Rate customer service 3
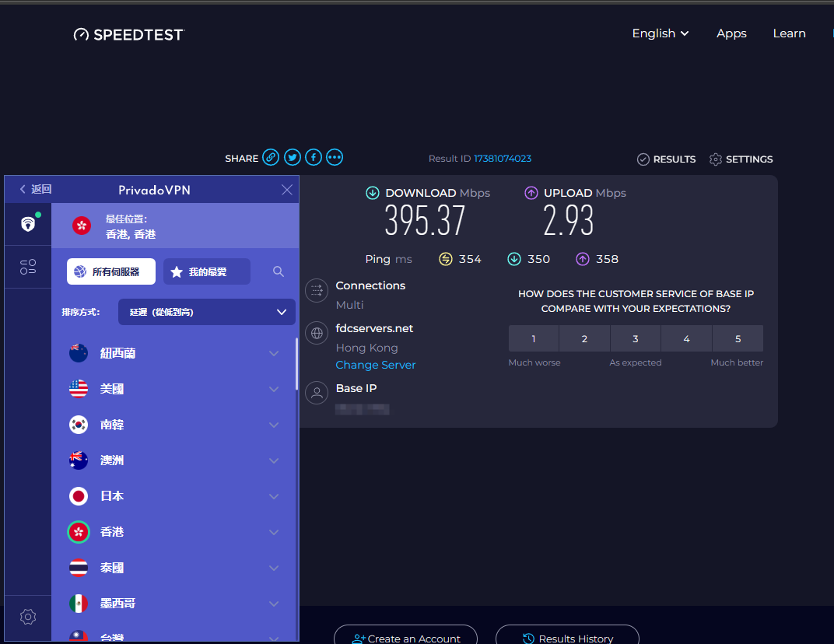The width and height of the screenshot is (834, 644). pos(636,339)
